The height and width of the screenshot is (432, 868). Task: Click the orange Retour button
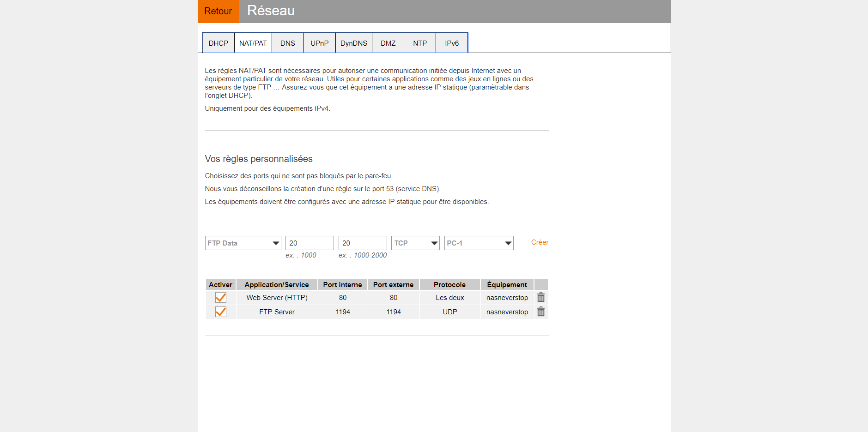(218, 11)
